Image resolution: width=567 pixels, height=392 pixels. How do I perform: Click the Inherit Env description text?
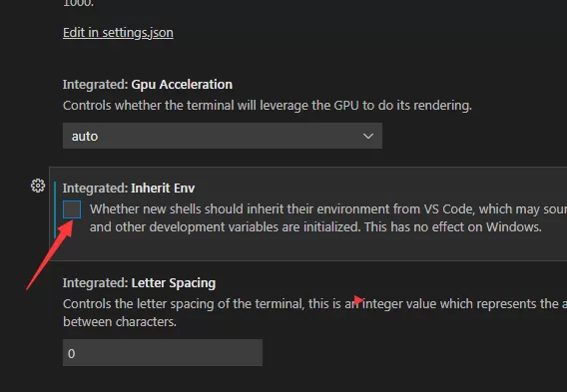328,217
